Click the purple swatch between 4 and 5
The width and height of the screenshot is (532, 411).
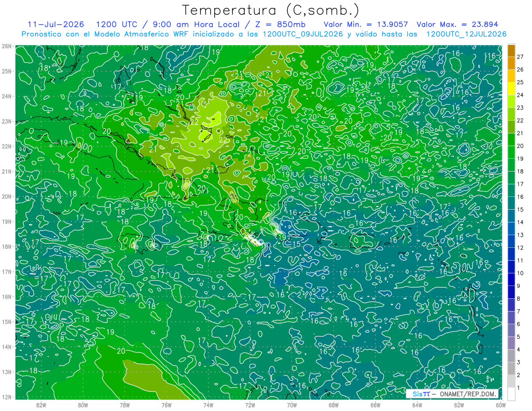(511, 343)
